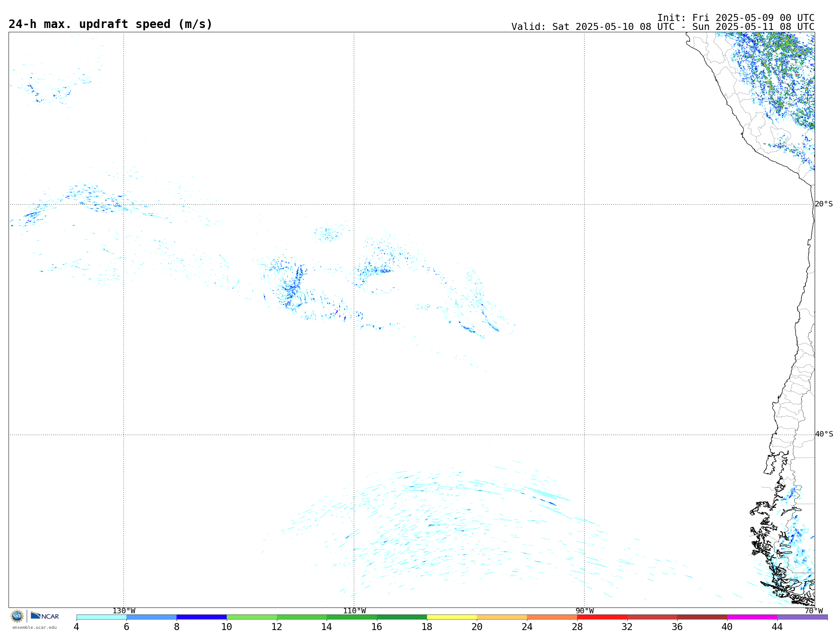Screen dimensions: 840x632
Task: Open the ensemble.ucar.edu link text
Action: (x=35, y=627)
